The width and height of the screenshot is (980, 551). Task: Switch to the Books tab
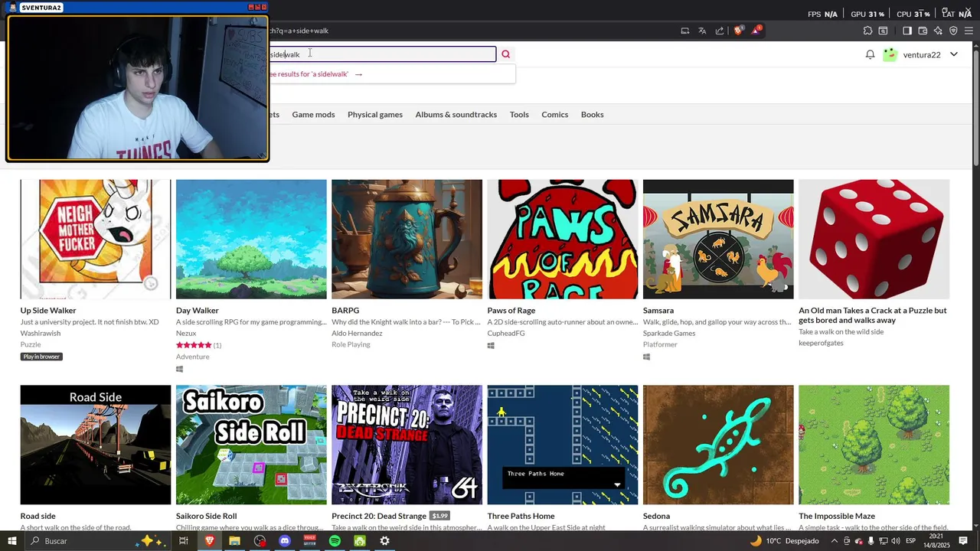pyautogui.click(x=593, y=115)
